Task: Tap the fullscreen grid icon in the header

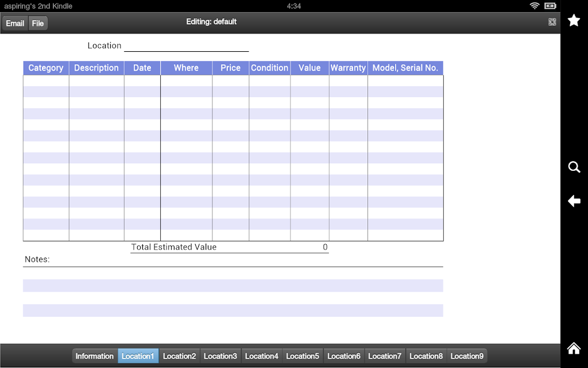Action: (x=552, y=22)
